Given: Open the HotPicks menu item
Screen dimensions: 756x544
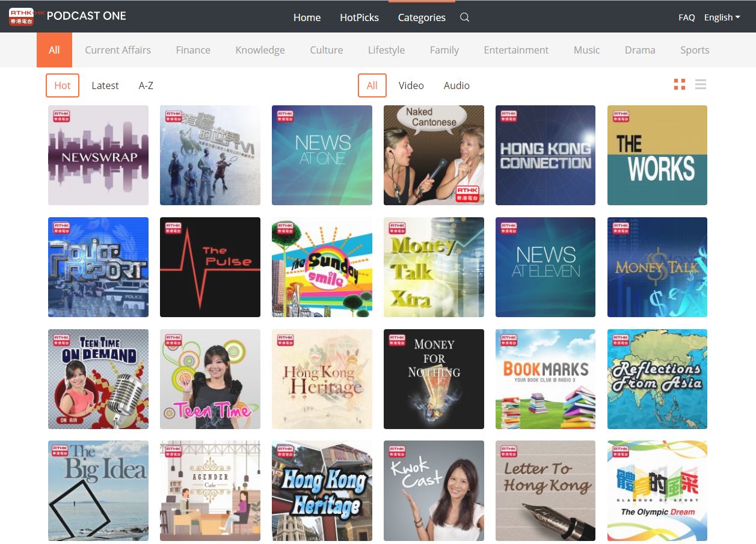Looking at the screenshot, I should coord(359,17).
